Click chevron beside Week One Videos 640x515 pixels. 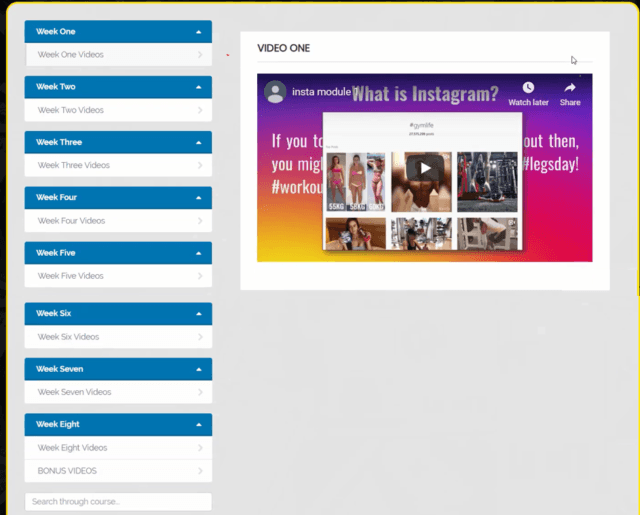(x=200, y=55)
